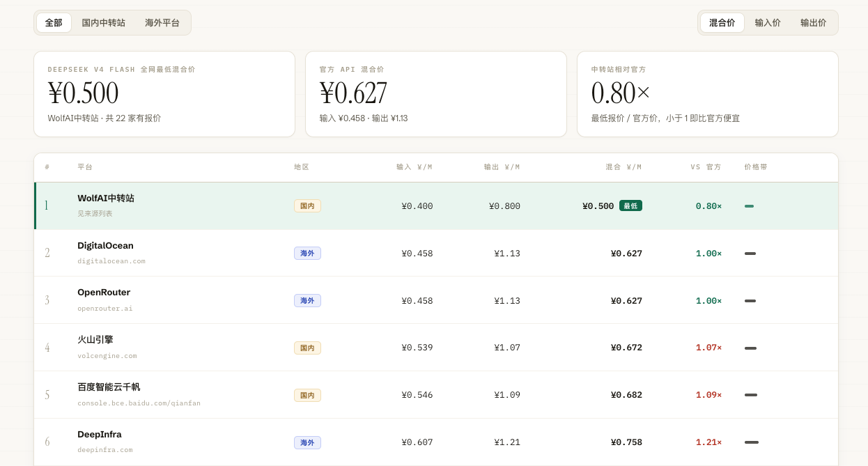
Task: Click openrouter.ai domain text
Action: click(105, 309)
